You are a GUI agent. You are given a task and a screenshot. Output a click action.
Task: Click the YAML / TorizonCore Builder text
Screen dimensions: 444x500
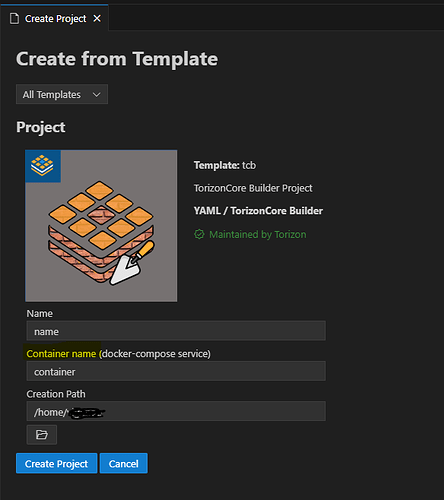pos(258,211)
